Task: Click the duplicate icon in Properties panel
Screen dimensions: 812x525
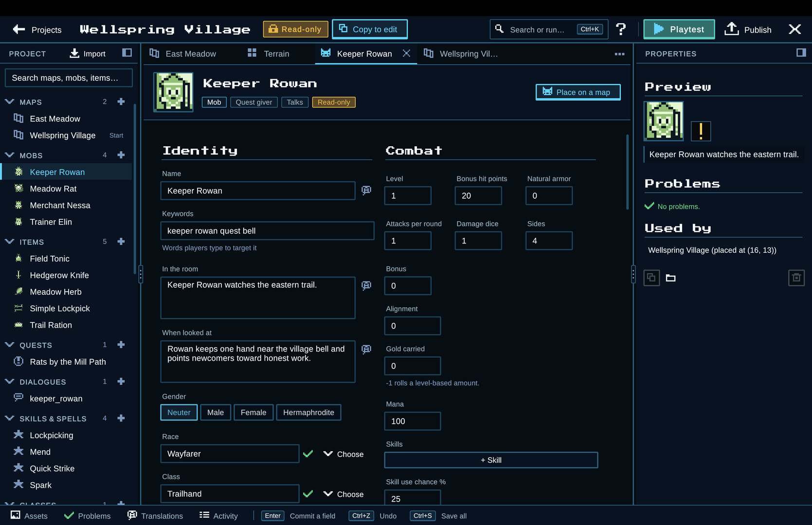Action: click(651, 278)
